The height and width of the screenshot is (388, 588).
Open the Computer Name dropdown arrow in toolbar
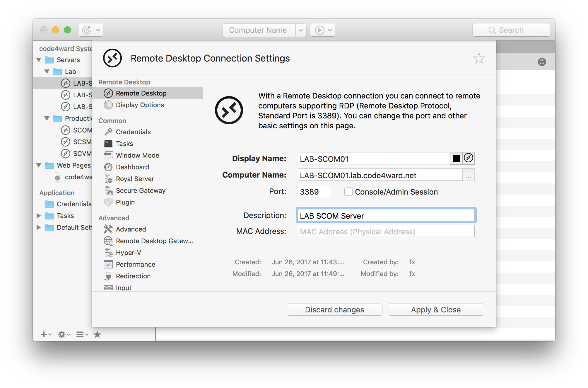click(x=301, y=30)
